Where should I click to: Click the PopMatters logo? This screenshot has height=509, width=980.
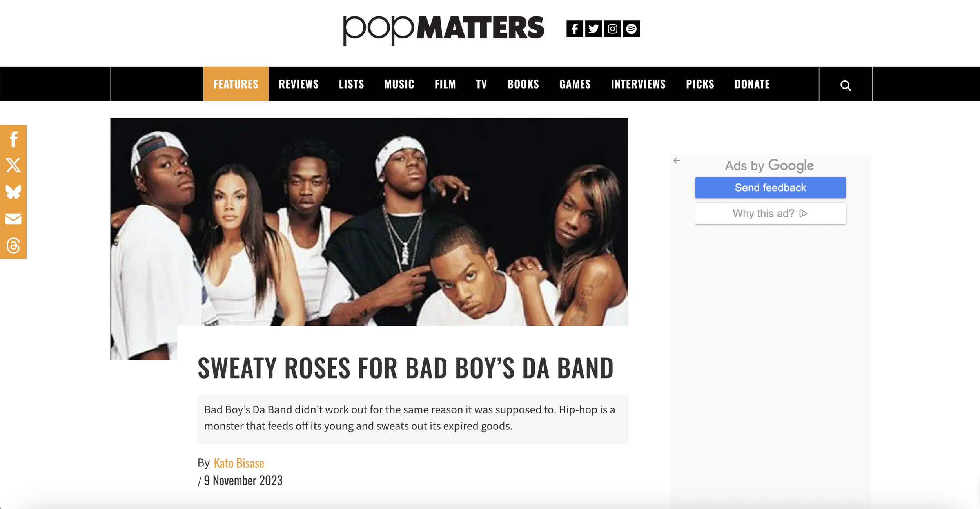[x=443, y=29]
